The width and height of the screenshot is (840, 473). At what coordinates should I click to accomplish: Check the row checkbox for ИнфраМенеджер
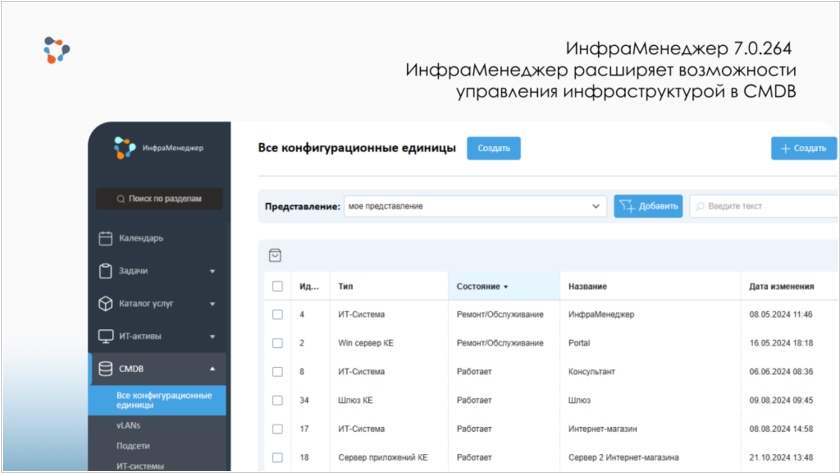(278, 314)
